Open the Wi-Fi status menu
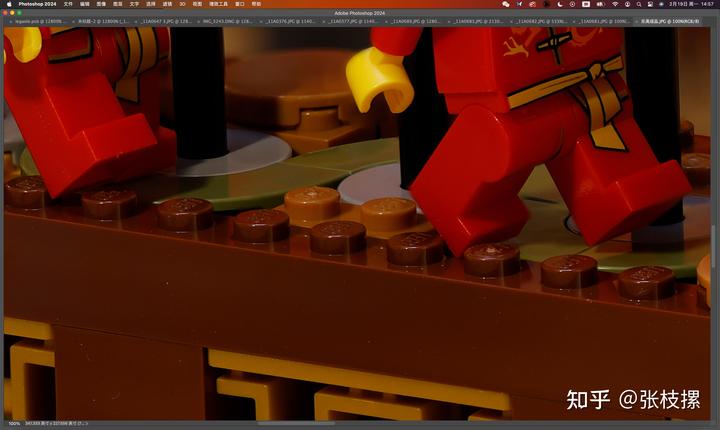 [615, 4]
